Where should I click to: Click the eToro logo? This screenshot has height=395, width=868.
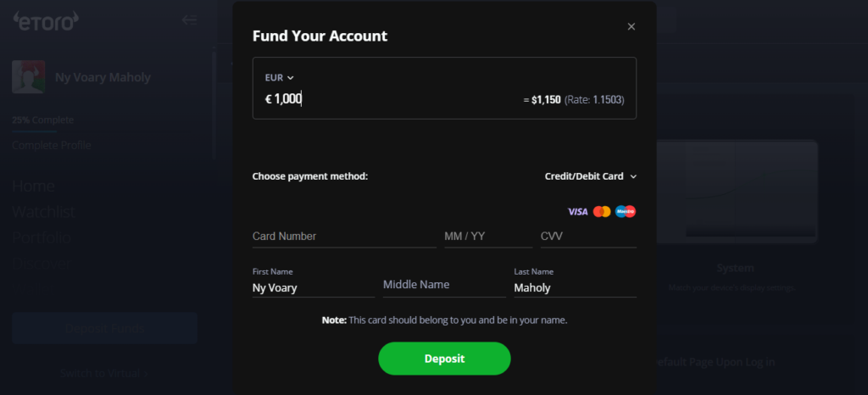coord(46,19)
